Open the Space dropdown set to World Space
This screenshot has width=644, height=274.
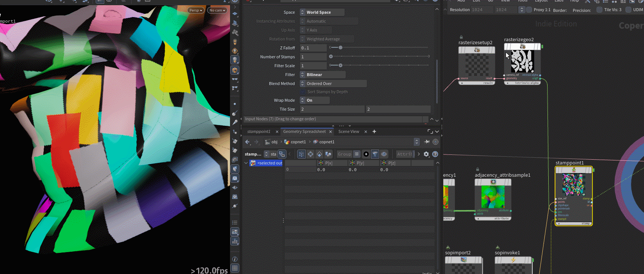(x=322, y=12)
